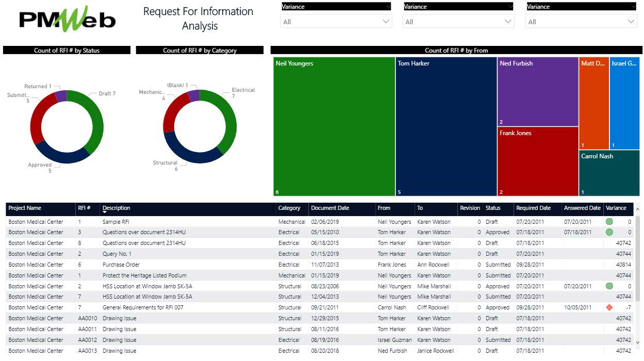Viewport: 644px width, 361px height.
Task: Click 'Israel Guzman' in table From column
Action: [395, 340]
